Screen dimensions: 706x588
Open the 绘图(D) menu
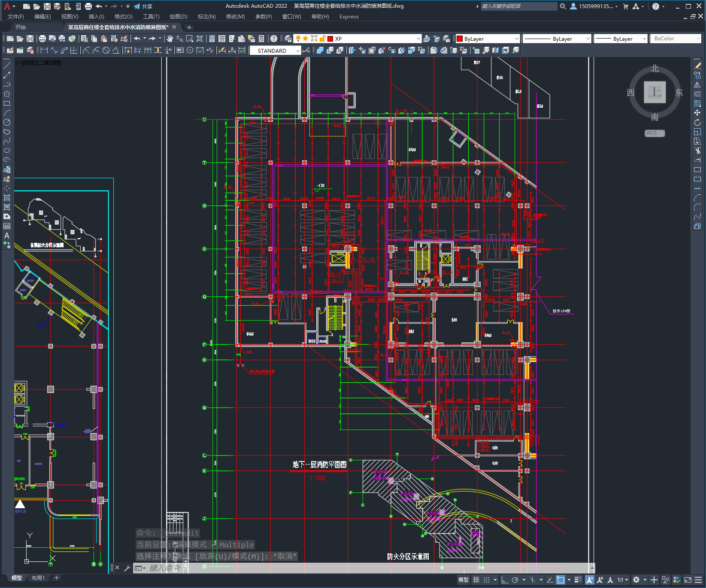click(179, 17)
